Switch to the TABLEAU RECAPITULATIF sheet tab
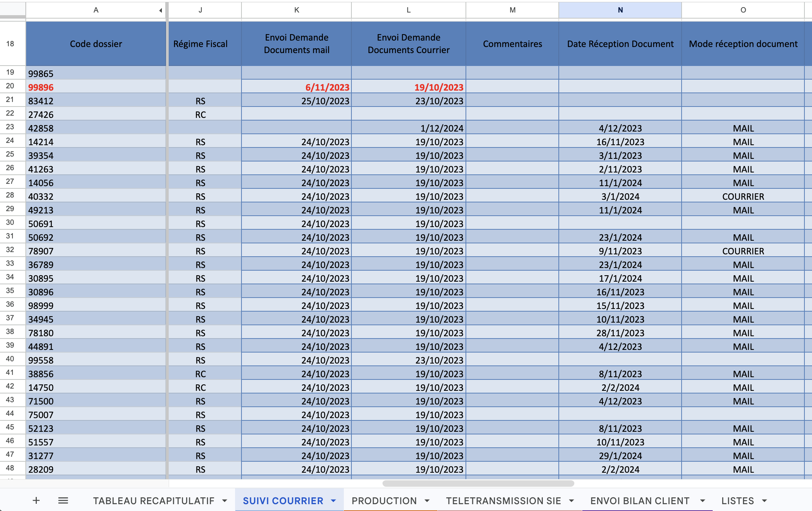The image size is (812, 511). (x=154, y=501)
